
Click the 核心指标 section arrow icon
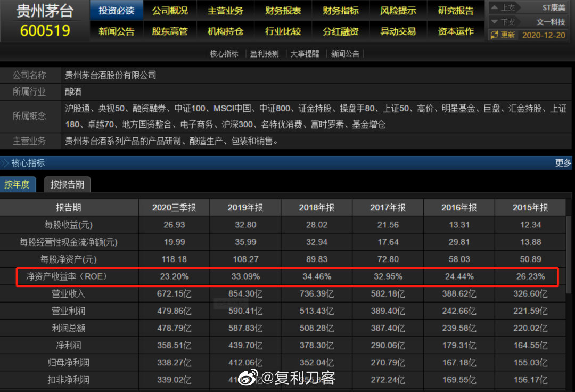click(4, 163)
